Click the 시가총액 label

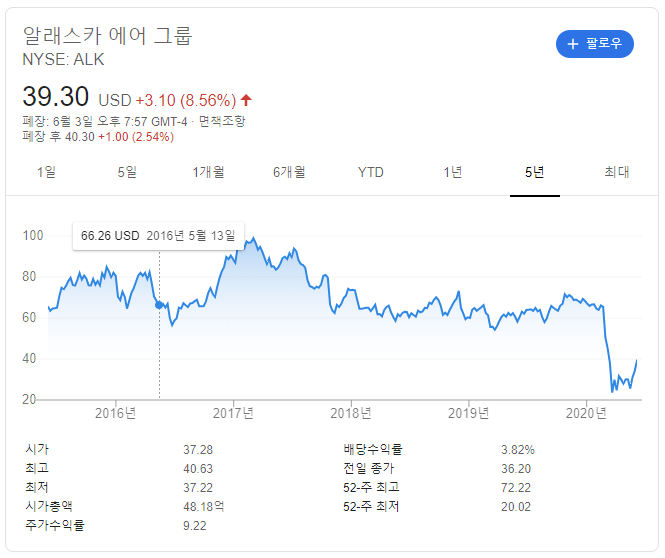(x=49, y=506)
